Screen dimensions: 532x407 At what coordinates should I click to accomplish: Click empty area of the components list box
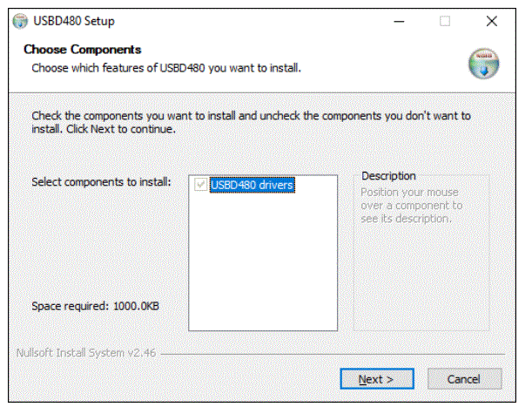tap(263, 261)
